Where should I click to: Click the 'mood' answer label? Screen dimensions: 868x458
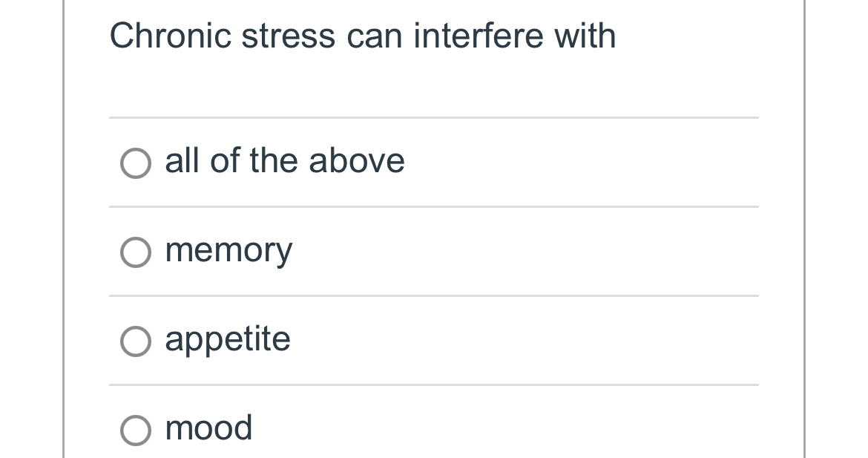point(208,428)
